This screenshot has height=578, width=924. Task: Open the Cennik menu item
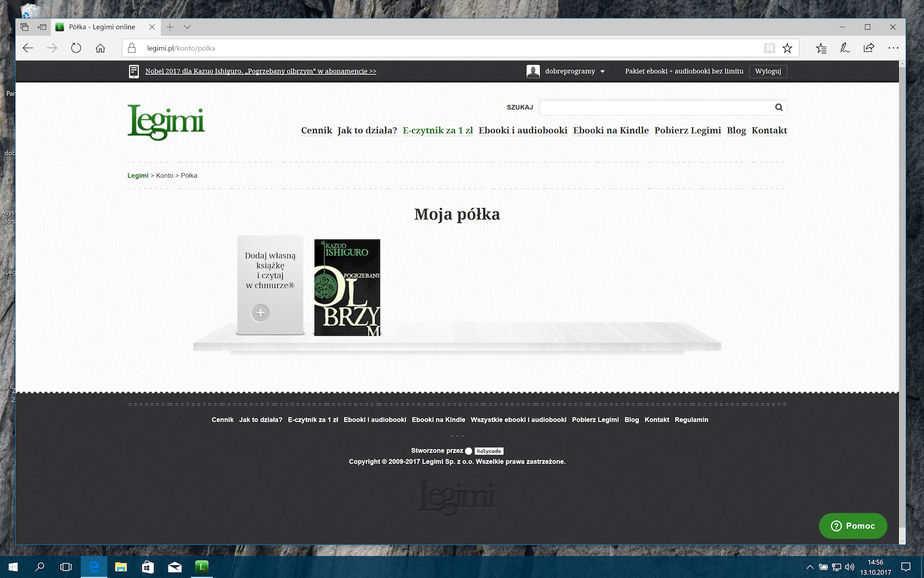[x=317, y=130]
